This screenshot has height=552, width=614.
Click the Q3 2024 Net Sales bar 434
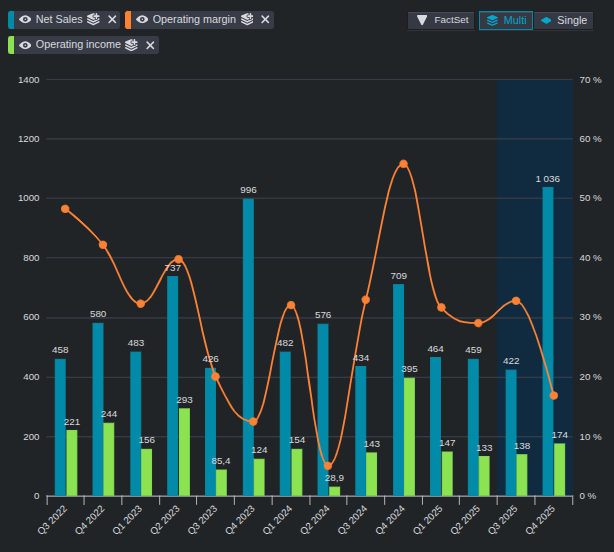361,431
